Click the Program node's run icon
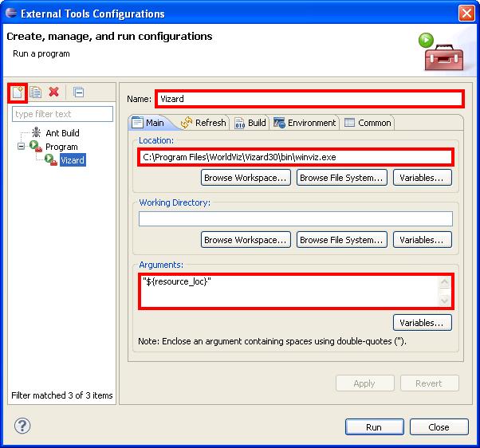 36,146
